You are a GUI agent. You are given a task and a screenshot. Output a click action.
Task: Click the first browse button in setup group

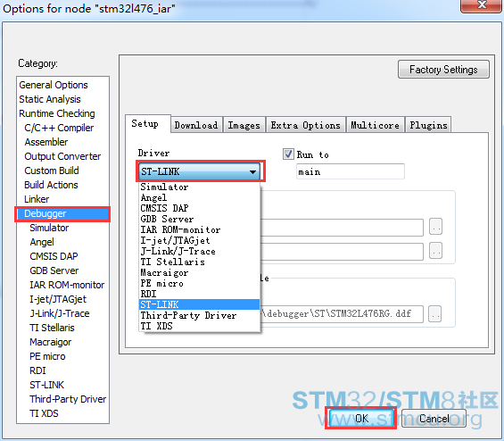(x=436, y=227)
